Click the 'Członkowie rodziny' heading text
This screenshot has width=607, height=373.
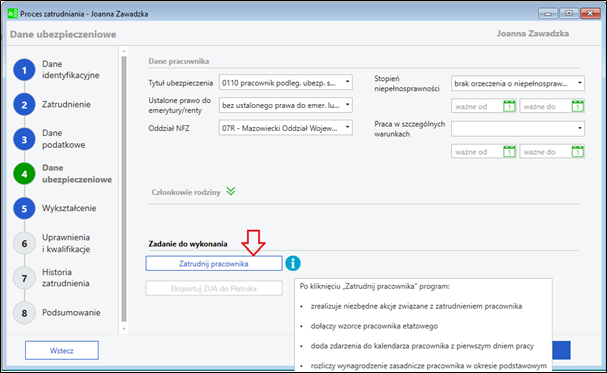186,192
